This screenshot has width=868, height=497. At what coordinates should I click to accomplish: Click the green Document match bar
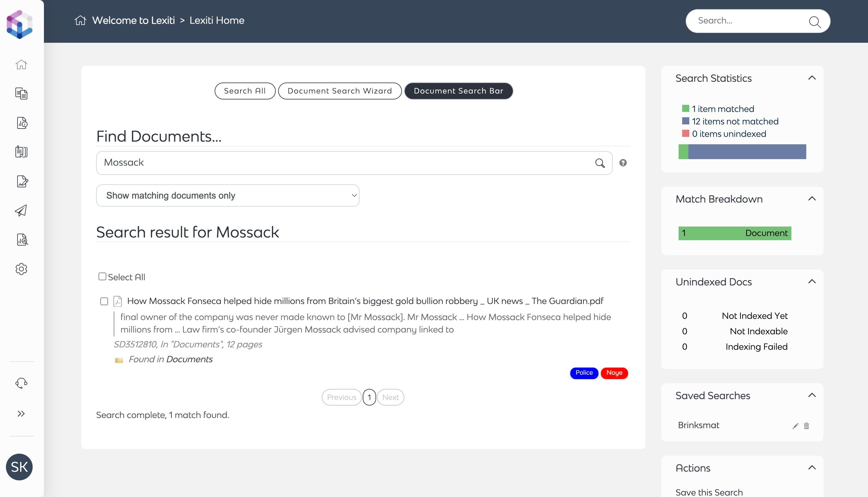(x=735, y=233)
